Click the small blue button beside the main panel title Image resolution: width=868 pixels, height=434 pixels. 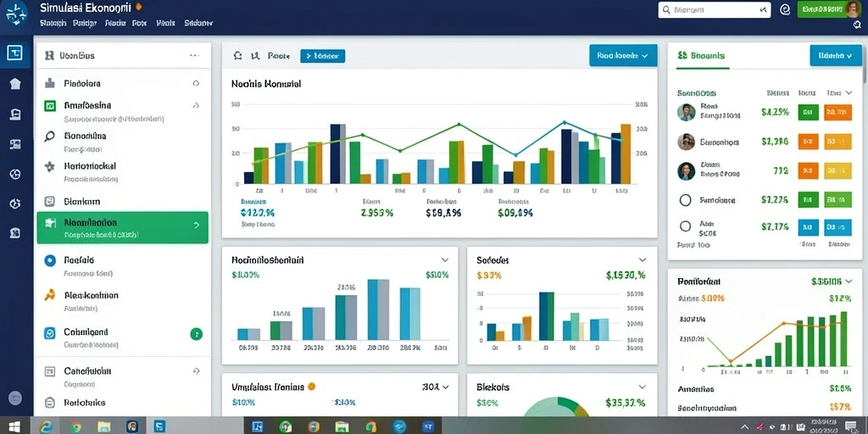point(323,56)
